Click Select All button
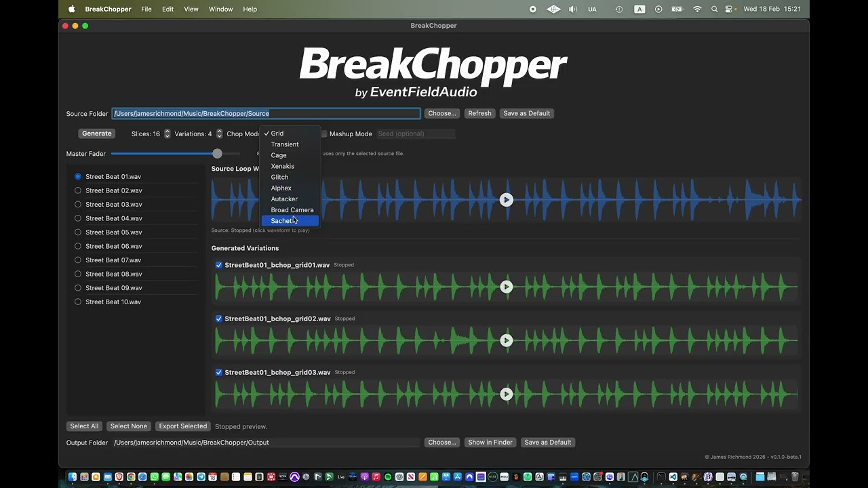868x488 pixels. point(84,426)
